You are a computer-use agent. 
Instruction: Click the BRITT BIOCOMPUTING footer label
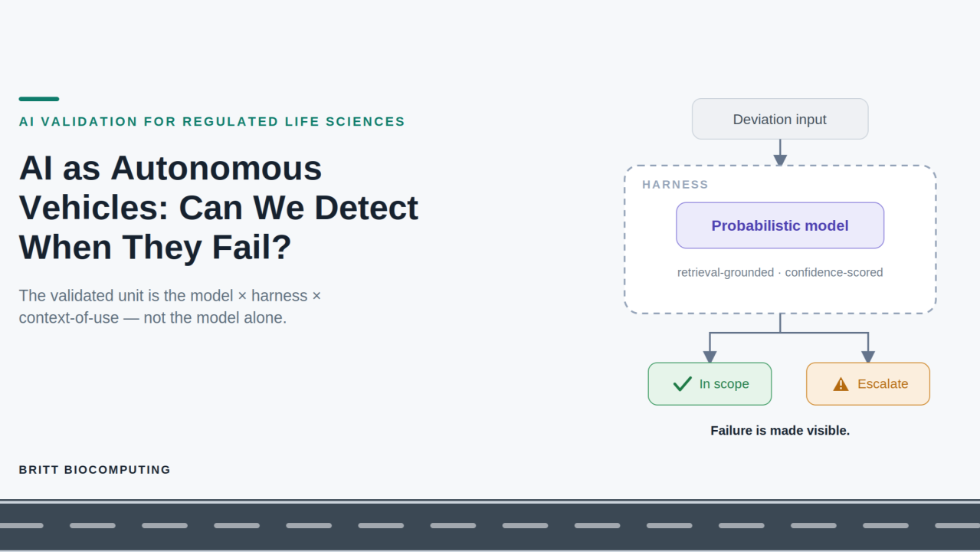[x=95, y=470]
